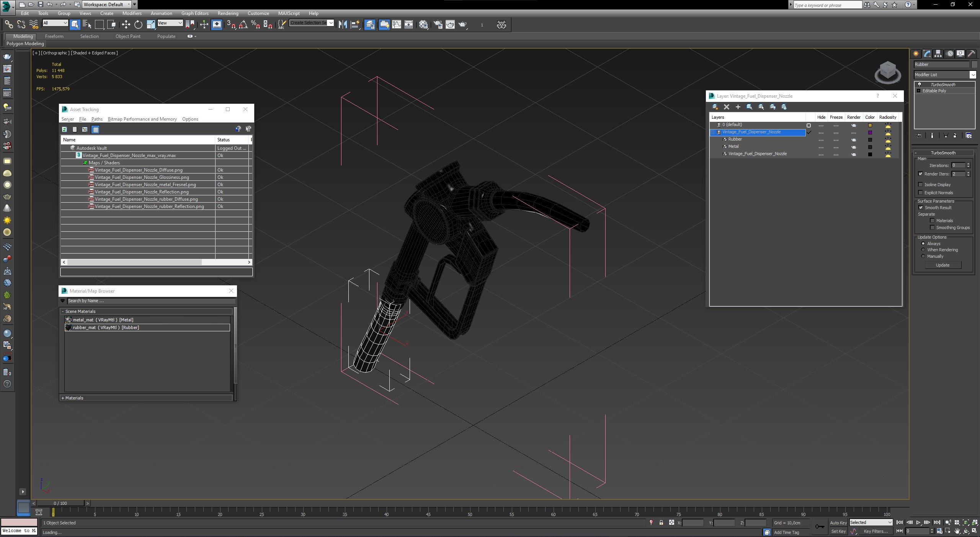Click purple color swatch of Vintage_Fuel_Dispenser_Nozzle layer
Image resolution: width=980 pixels, height=537 pixels.
tap(870, 133)
